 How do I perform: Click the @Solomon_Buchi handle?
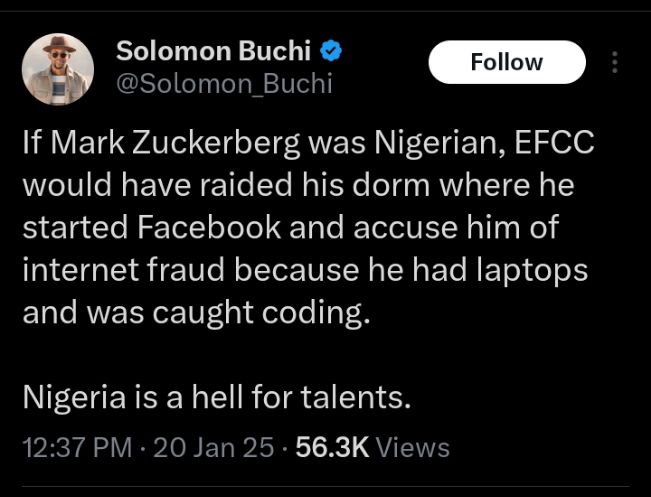coord(224,84)
